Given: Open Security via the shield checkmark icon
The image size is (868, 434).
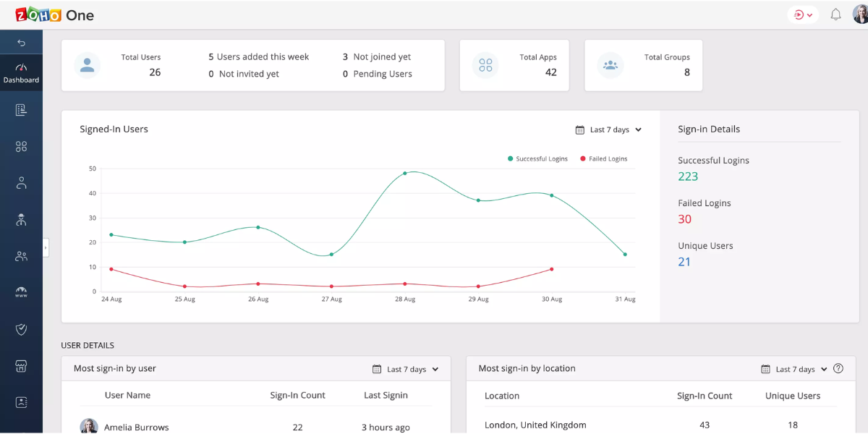Looking at the screenshot, I should [x=21, y=329].
